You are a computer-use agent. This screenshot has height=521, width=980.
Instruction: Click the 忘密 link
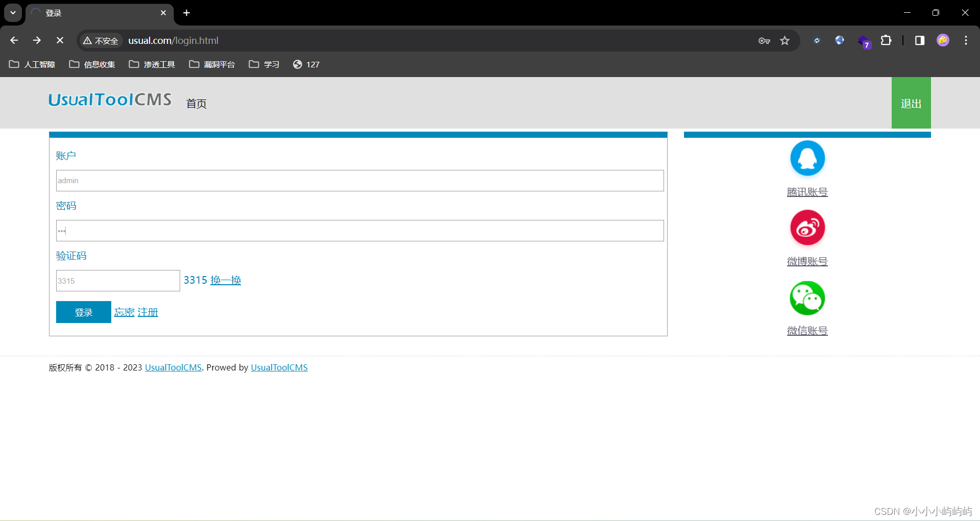(x=125, y=312)
